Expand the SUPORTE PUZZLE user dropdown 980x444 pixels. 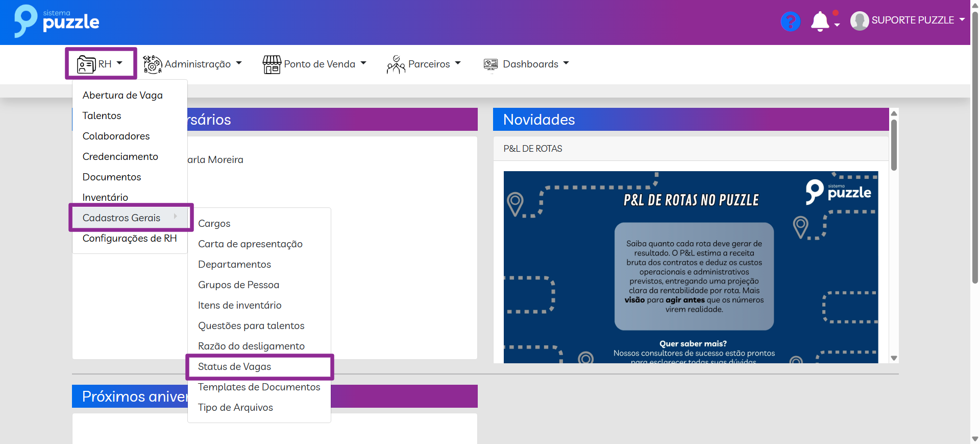962,19
